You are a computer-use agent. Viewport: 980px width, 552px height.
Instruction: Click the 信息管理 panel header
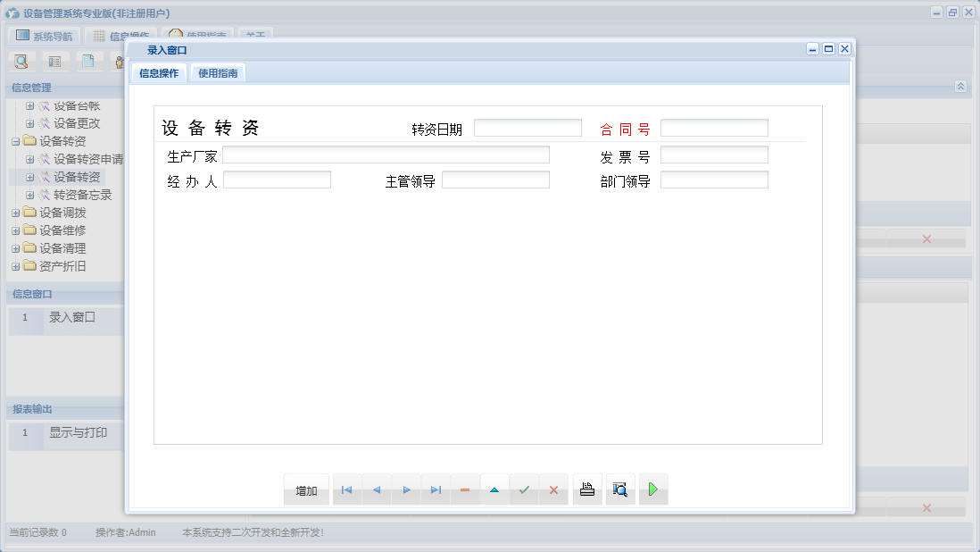click(x=66, y=88)
